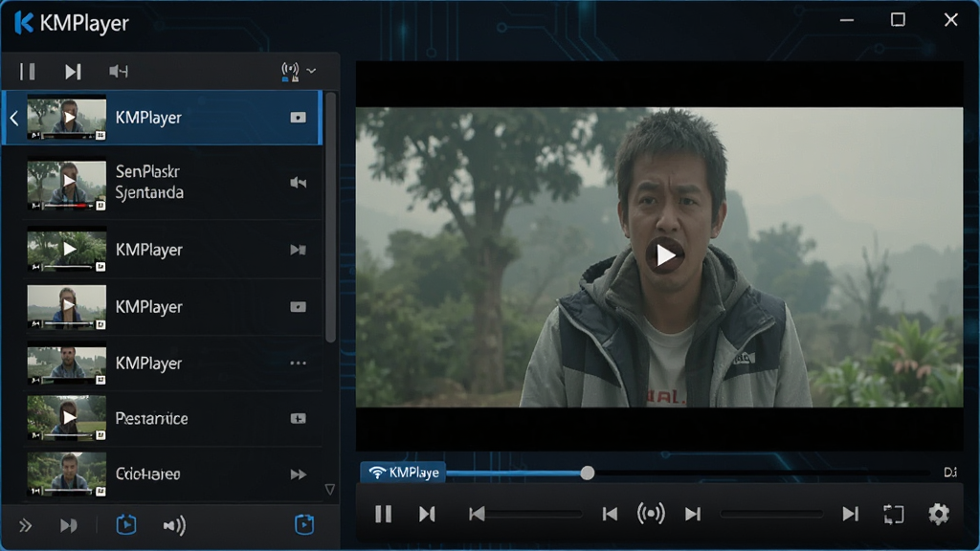Click video icon on fourth KMPlayer row
980x551 pixels.
pyautogui.click(x=299, y=307)
